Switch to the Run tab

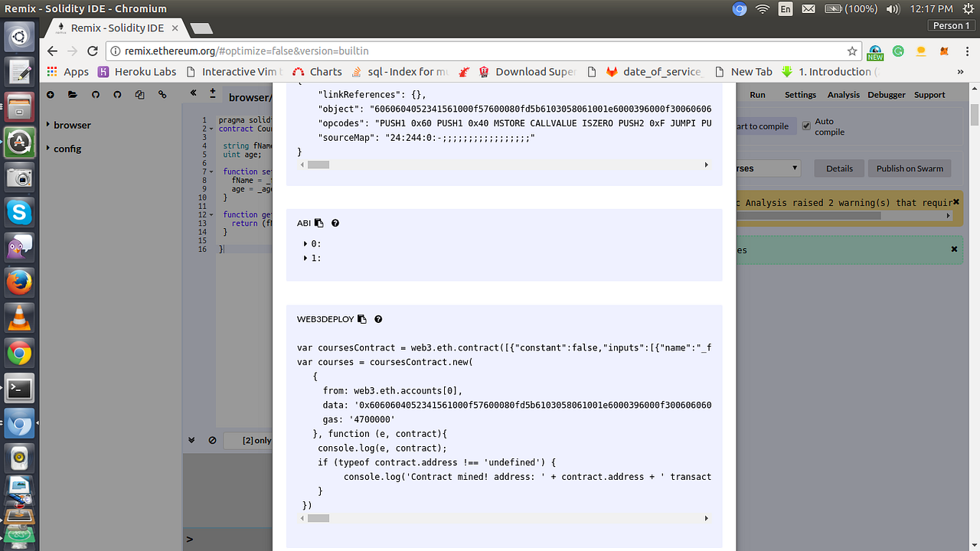coord(757,95)
